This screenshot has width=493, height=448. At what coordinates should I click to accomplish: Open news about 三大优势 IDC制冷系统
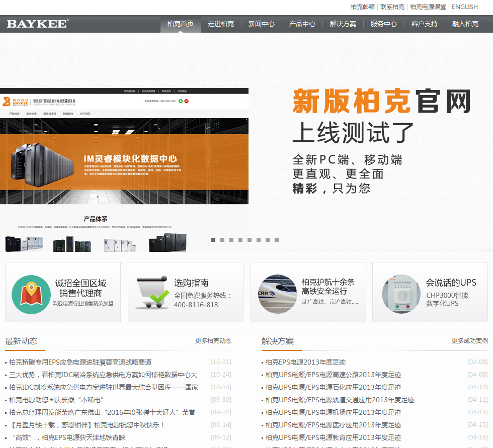103,375
